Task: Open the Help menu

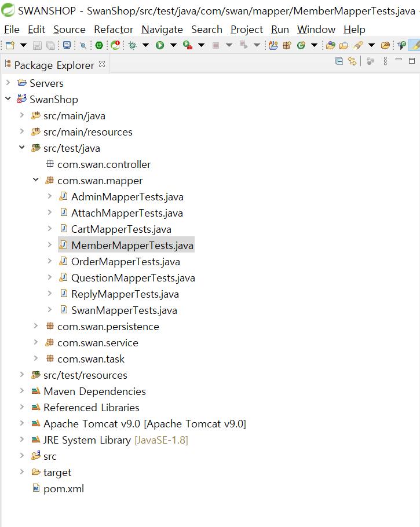Action: point(355,30)
